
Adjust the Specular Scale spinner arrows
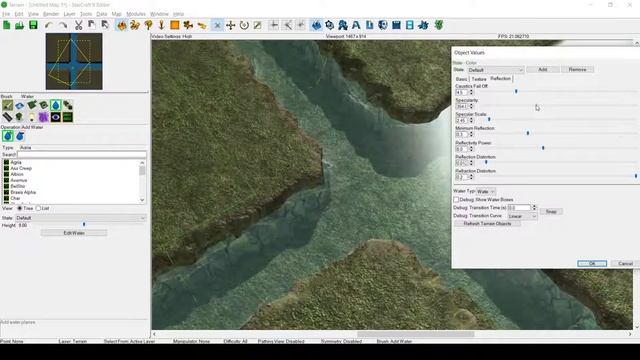[x=471, y=120]
